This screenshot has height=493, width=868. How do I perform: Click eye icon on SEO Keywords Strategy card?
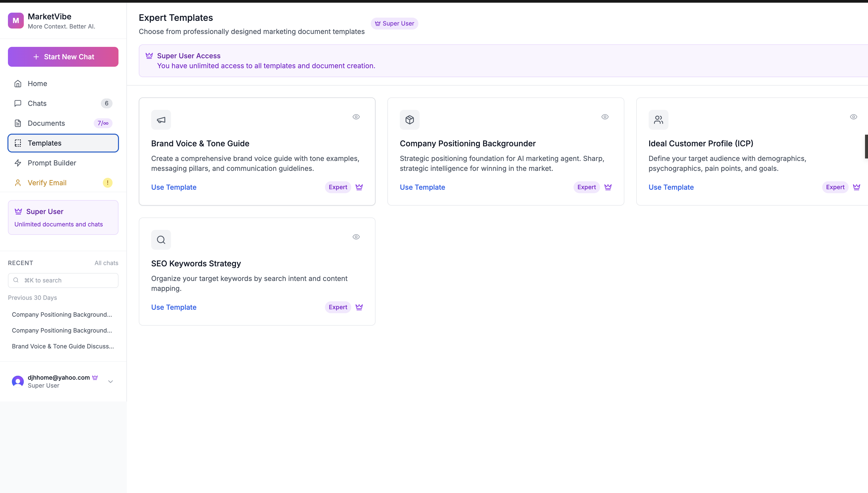point(356,237)
